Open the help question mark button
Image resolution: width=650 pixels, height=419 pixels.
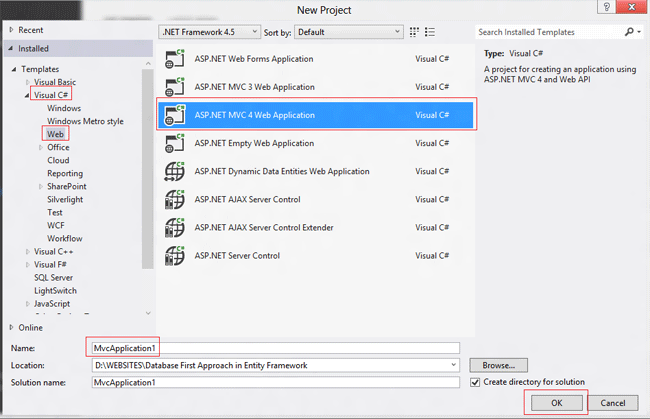pyautogui.click(x=606, y=7)
